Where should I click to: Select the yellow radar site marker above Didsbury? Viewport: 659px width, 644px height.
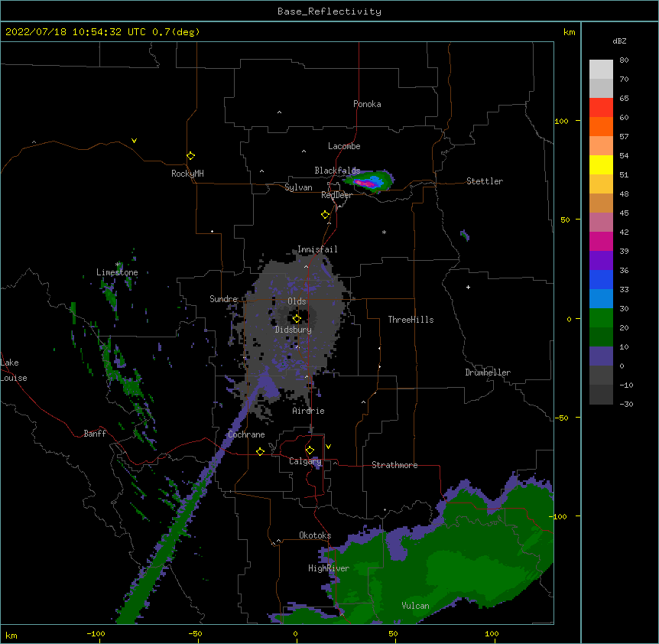(297, 318)
